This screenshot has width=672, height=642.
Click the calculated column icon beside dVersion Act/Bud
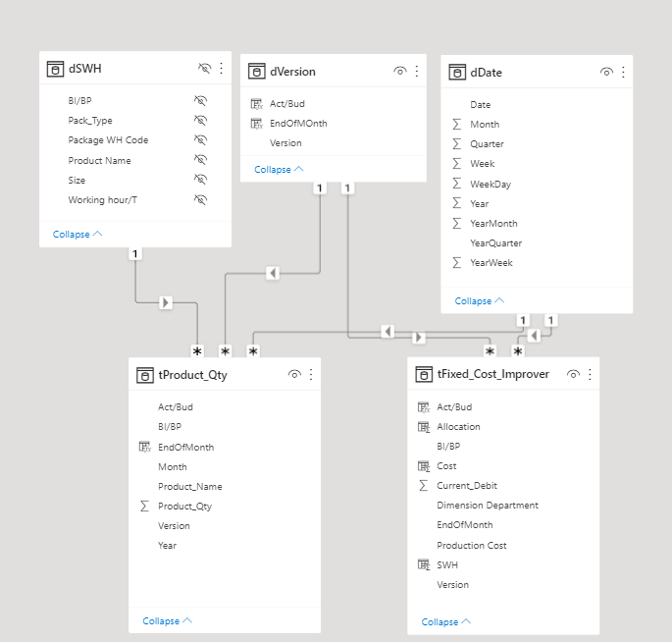[x=256, y=104]
